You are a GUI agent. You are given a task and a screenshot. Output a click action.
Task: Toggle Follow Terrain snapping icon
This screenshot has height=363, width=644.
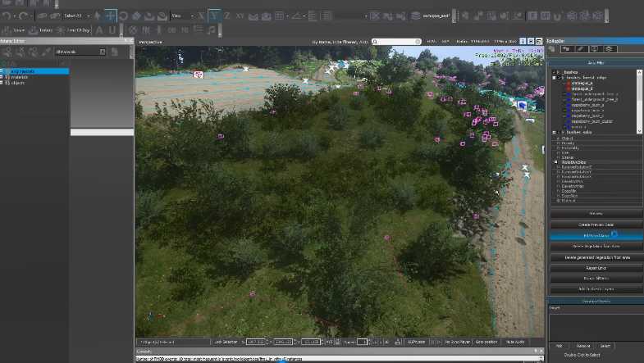pos(253,16)
